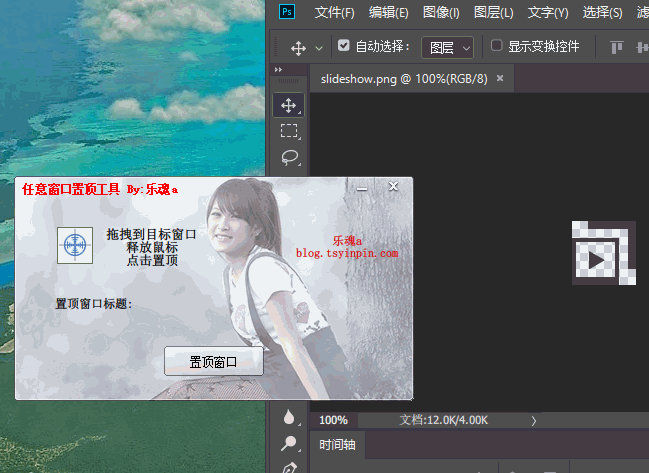The width and height of the screenshot is (649, 473).
Task: Select the Pen tool
Action: coord(289,468)
